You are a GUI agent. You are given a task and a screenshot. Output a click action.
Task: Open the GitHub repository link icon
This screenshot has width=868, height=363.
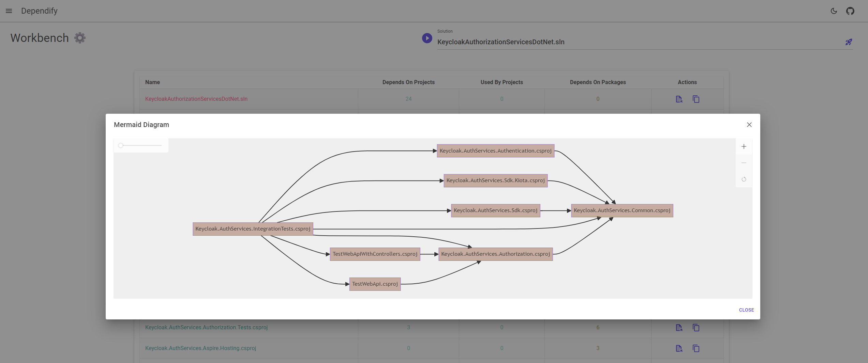click(850, 11)
